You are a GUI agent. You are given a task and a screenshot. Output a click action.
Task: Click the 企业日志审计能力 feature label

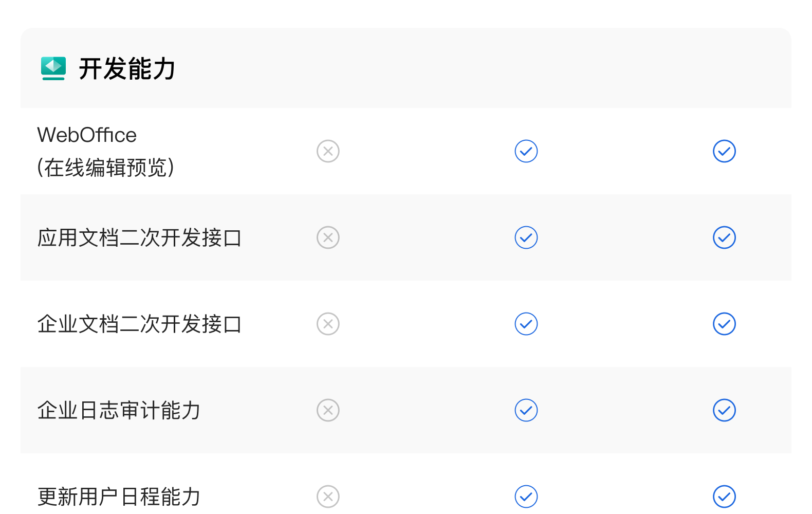pyautogui.click(x=119, y=410)
